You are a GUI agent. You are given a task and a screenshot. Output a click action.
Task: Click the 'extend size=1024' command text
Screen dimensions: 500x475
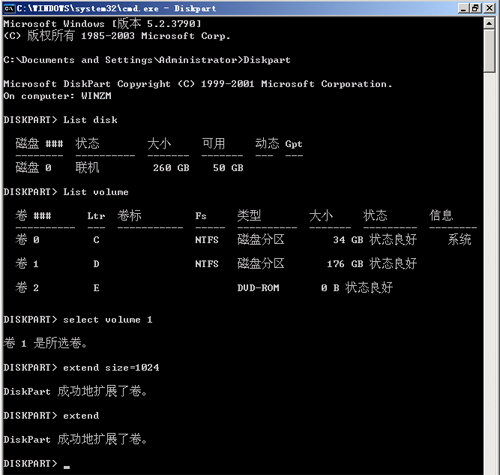coord(111,367)
